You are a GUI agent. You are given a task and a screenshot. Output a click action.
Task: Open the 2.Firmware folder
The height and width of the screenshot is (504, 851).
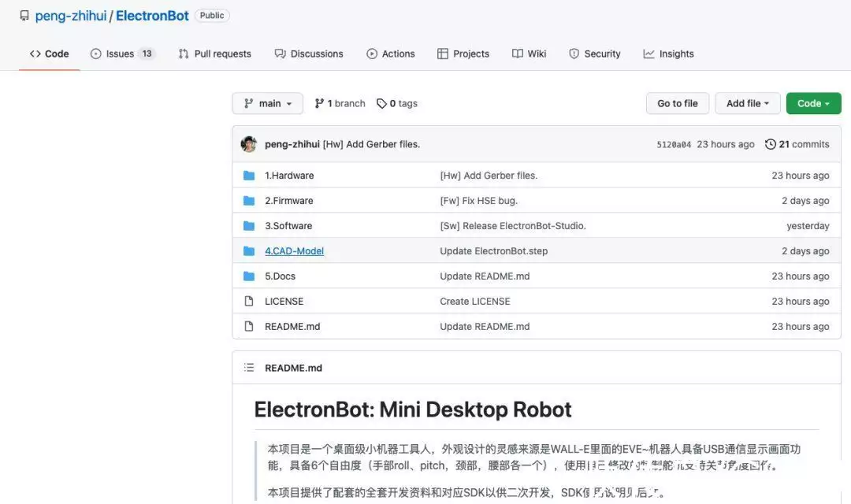288,201
